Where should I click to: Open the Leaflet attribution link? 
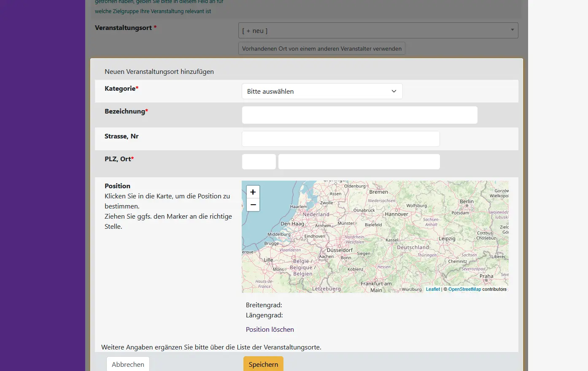click(x=433, y=290)
